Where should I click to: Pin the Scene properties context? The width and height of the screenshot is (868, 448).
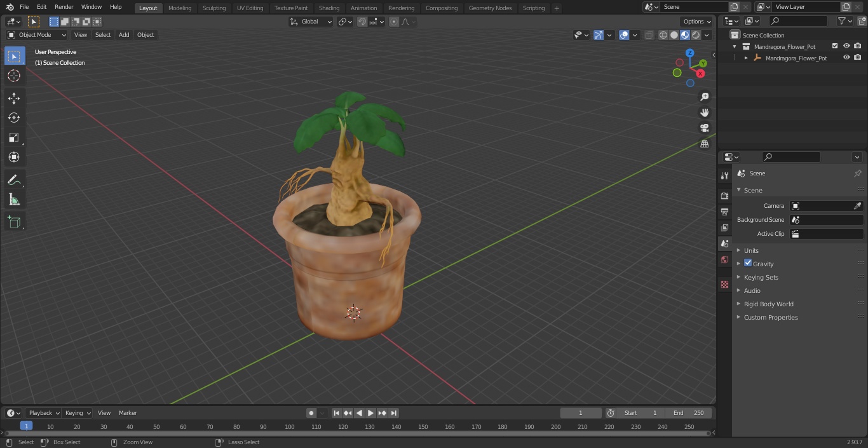(x=857, y=173)
